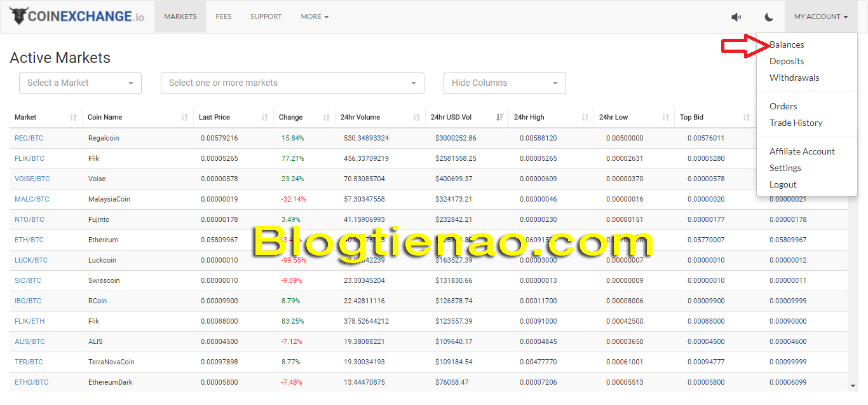Viewport: 868px width, 405px height.
Task: Open the Select a Market dropdown
Action: tap(80, 83)
